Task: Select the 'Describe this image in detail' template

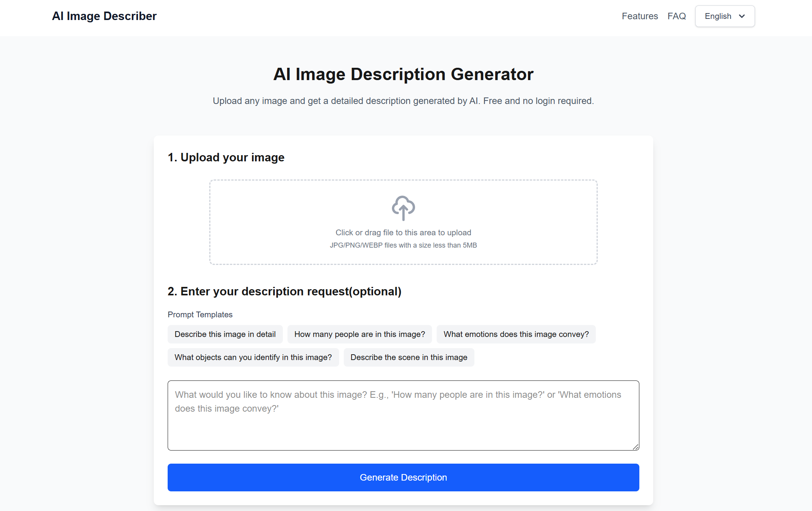Action: pyautogui.click(x=225, y=334)
